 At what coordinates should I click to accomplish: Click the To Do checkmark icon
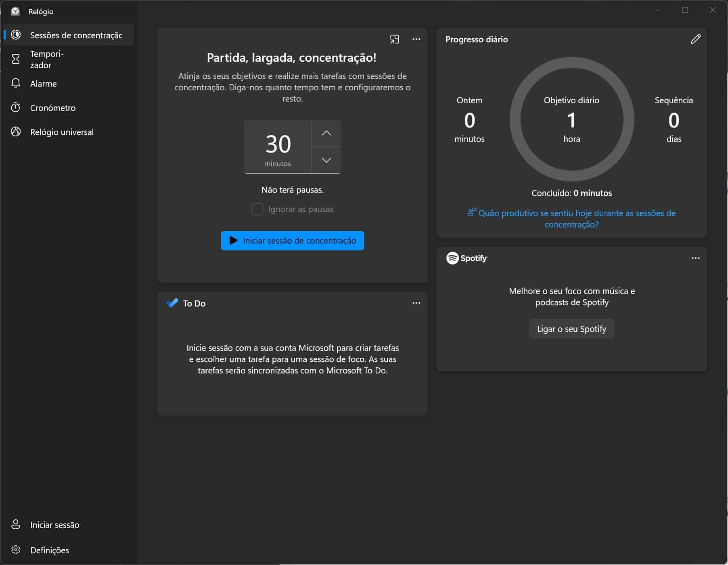pyautogui.click(x=172, y=303)
